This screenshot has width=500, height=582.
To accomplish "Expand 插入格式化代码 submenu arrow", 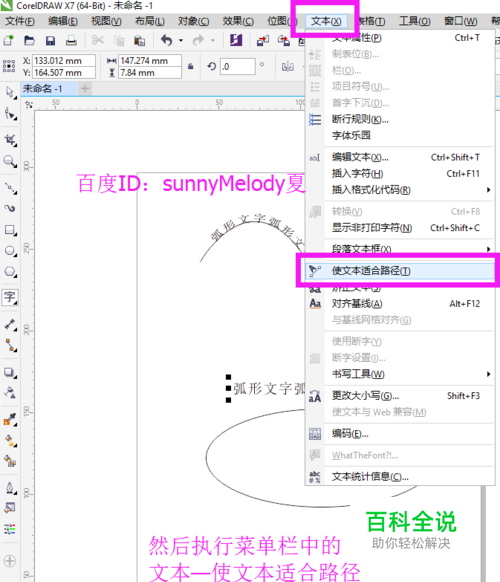I will 488,190.
